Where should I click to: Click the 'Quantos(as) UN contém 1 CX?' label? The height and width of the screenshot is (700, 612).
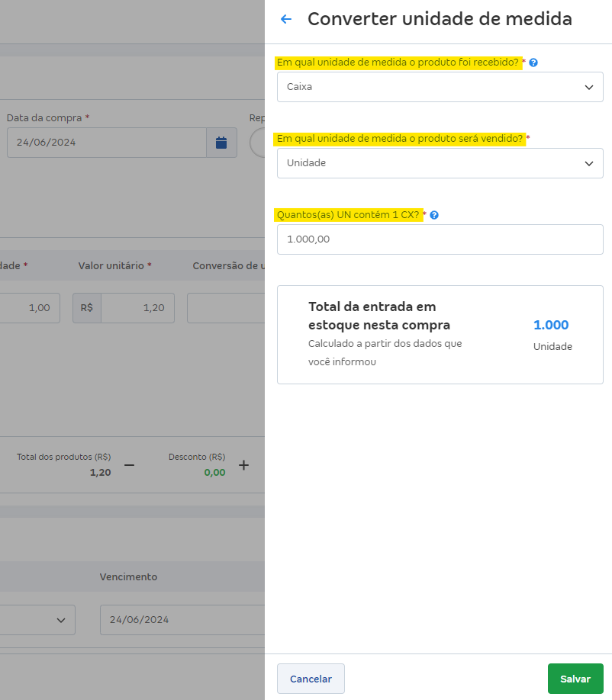click(x=348, y=215)
